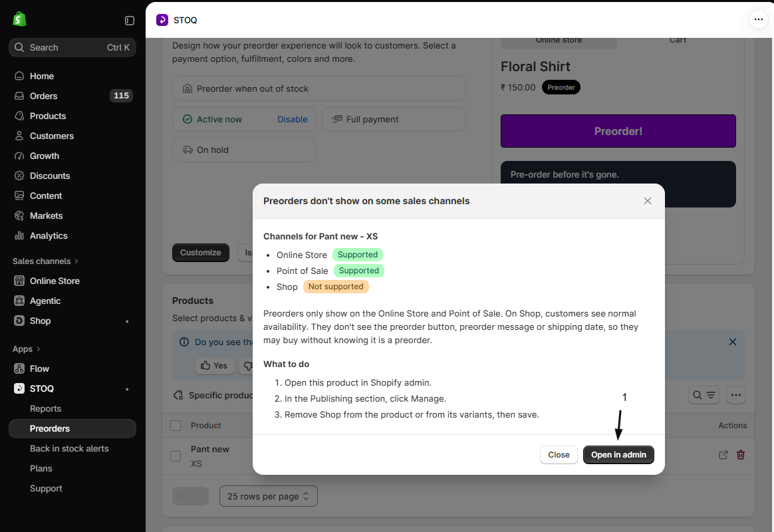Collapse the sidebar with the panel icon
This screenshot has width=774, height=532.
click(129, 20)
